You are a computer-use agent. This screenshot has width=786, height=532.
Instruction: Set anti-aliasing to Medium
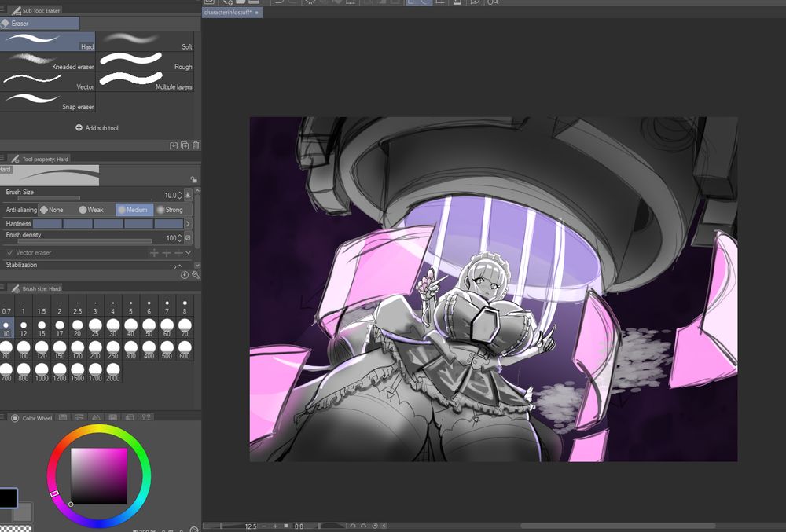(x=133, y=210)
